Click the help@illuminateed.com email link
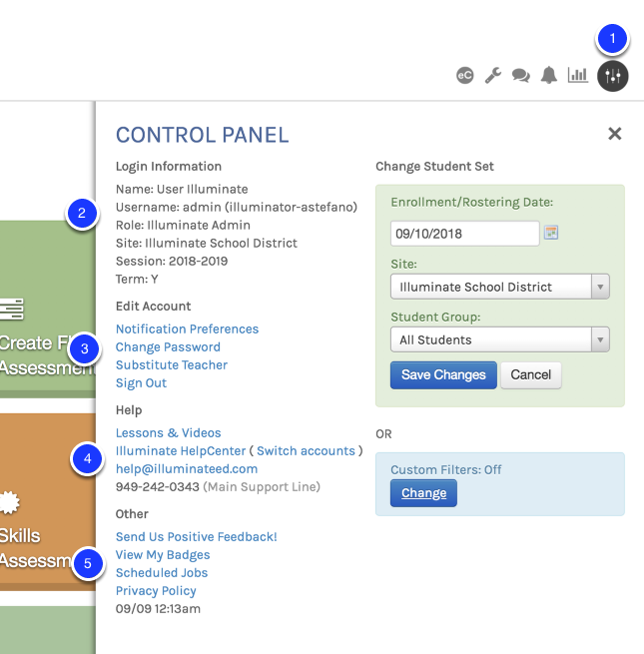The height and width of the screenshot is (654, 644). coord(187,469)
